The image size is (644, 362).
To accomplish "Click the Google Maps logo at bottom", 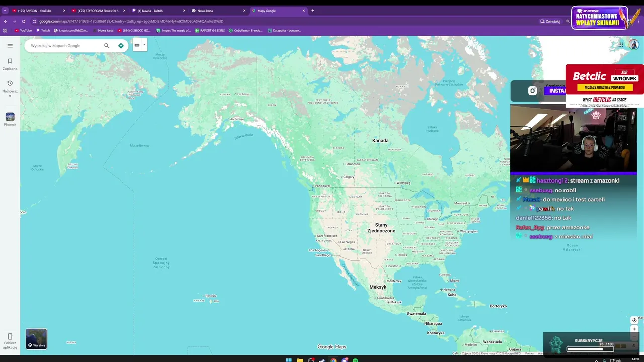I will 332,347.
